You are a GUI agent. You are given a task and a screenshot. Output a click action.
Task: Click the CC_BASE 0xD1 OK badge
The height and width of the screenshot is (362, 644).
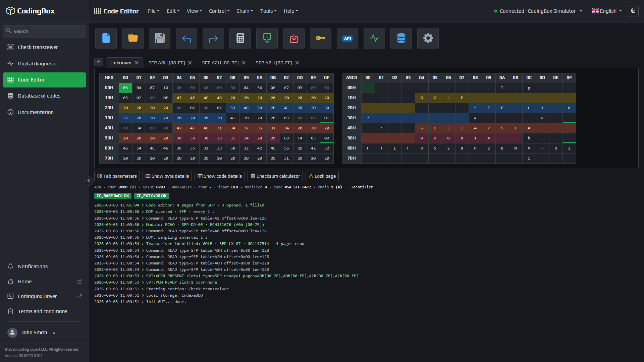click(113, 196)
